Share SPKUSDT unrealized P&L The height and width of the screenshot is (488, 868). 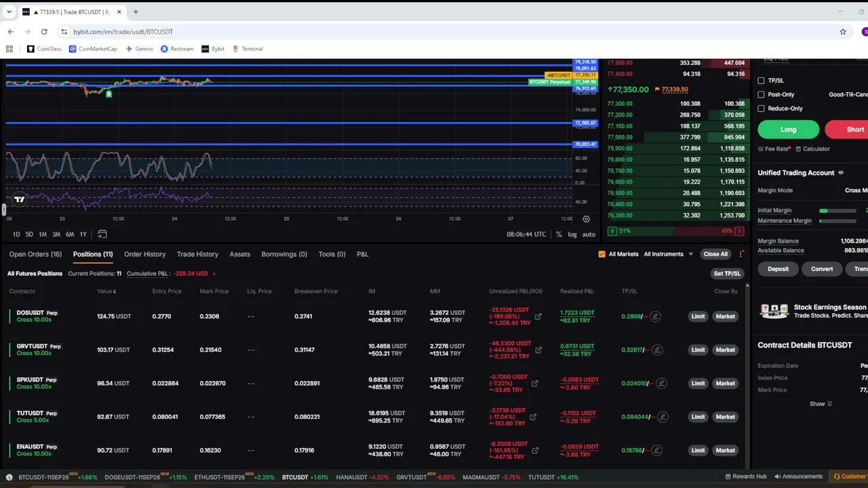[x=534, y=384]
